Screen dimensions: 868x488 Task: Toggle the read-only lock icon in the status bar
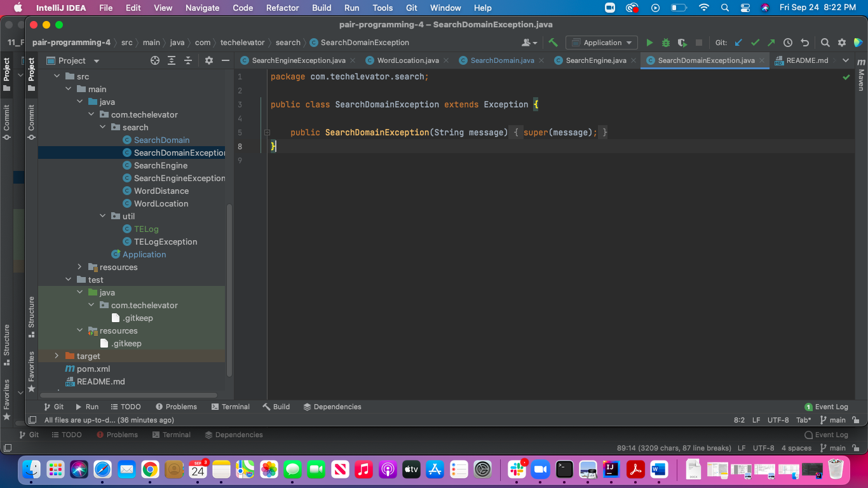857,420
